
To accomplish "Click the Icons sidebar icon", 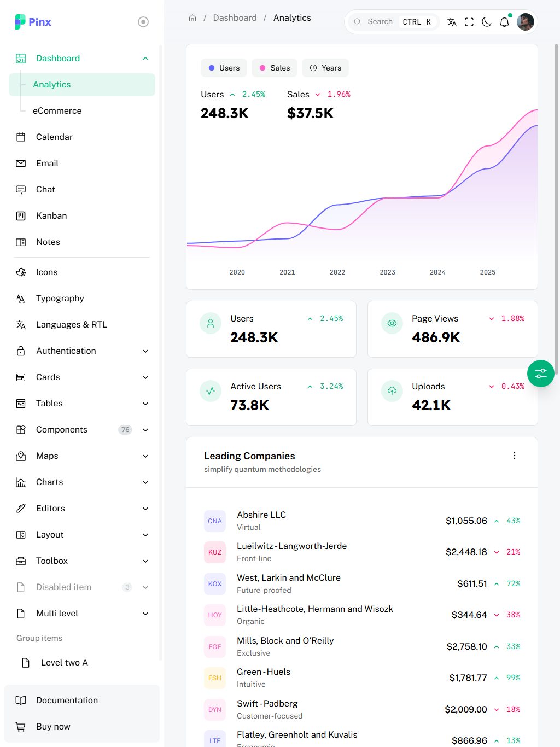I will pos(21,272).
